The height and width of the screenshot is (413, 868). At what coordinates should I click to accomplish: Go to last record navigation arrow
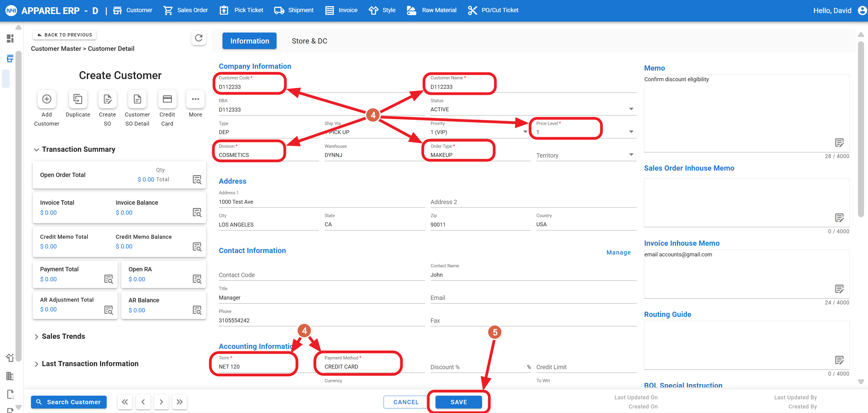pyautogui.click(x=179, y=402)
